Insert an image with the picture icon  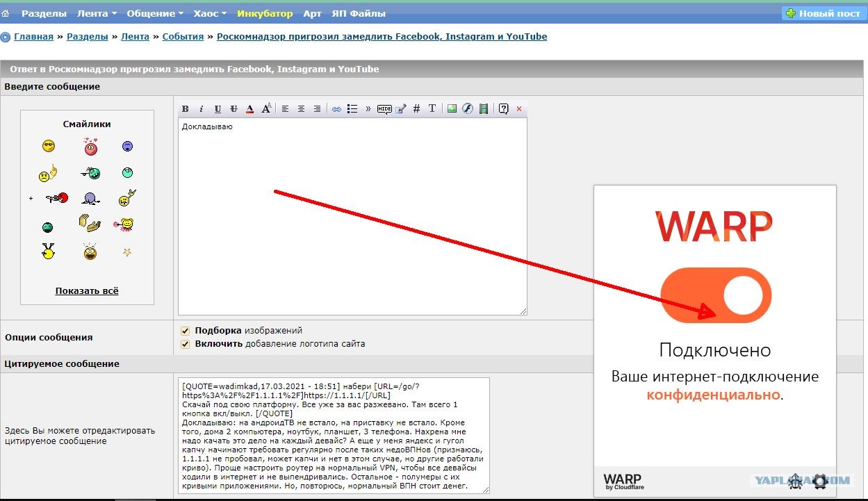point(452,109)
